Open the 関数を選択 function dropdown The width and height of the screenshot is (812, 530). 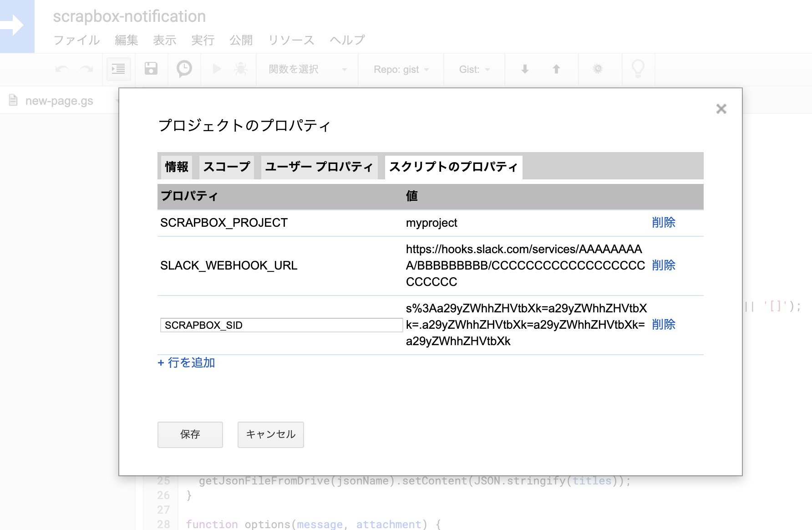coord(308,69)
